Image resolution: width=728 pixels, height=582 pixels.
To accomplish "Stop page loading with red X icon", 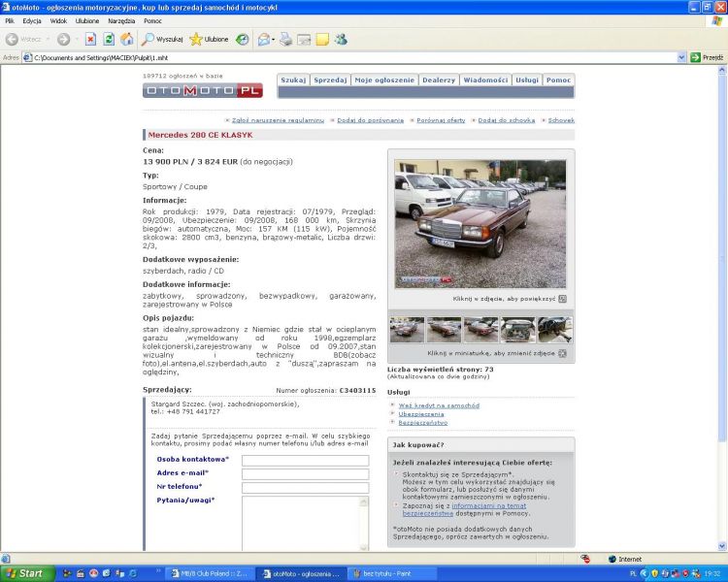I will [x=90, y=40].
